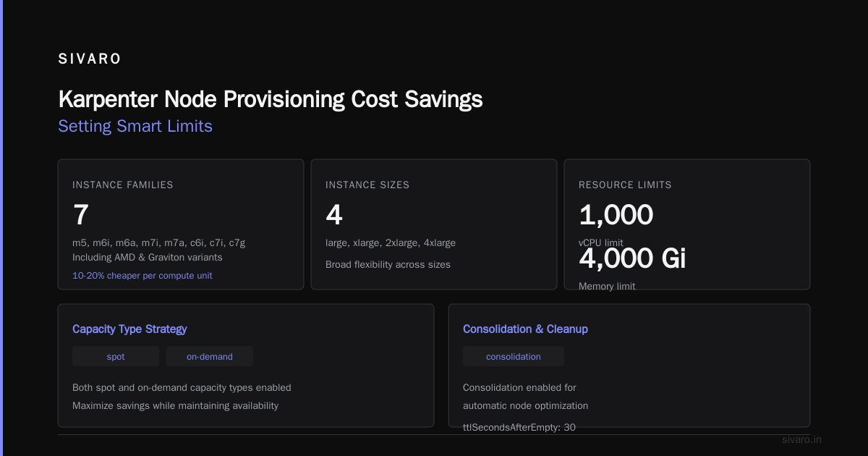This screenshot has width=868, height=456.
Task: Select the 'spot' tag
Action: tap(116, 356)
